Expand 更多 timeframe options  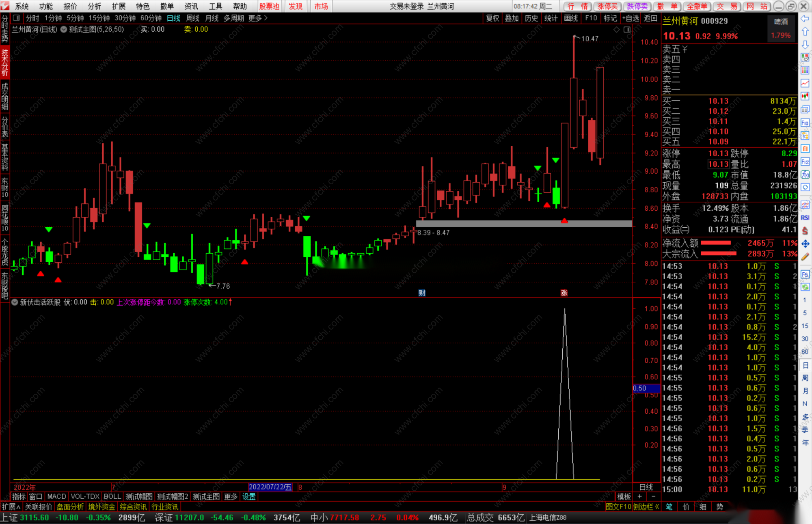(x=258, y=18)
